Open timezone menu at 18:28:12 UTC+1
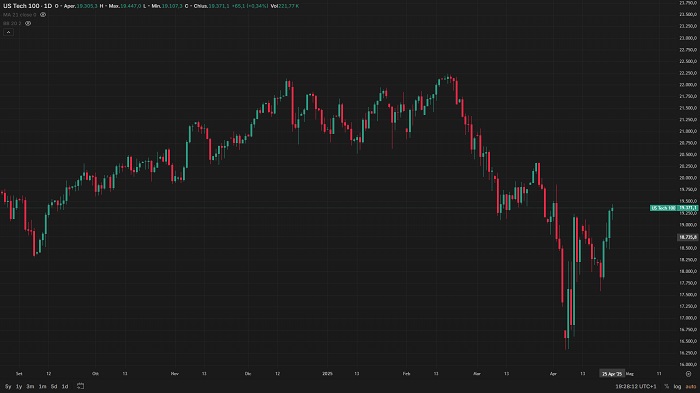The image size is (700, 393). 636,386
